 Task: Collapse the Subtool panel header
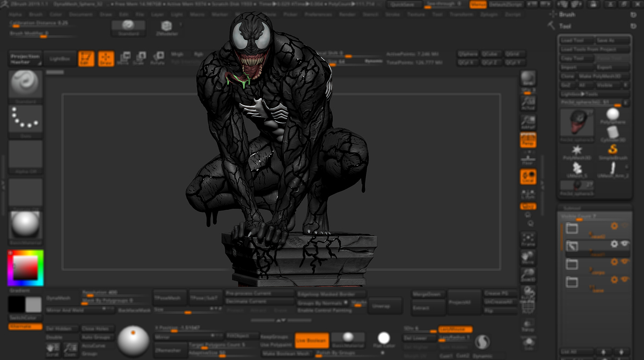click(x=572, y=207)
